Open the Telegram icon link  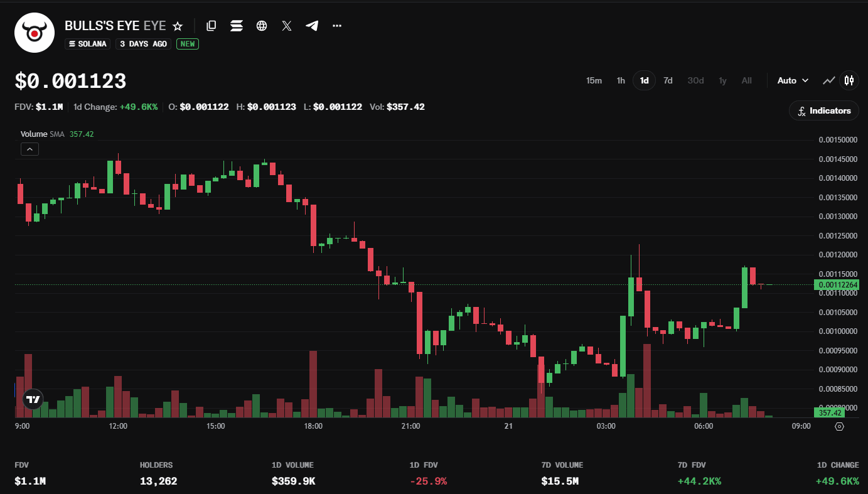click(312, 26)
